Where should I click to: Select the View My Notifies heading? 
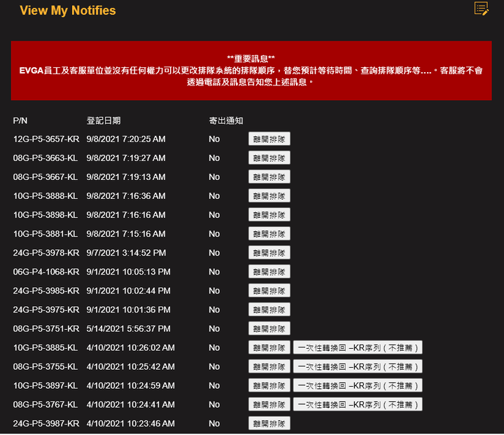click(x=67, y=11)
